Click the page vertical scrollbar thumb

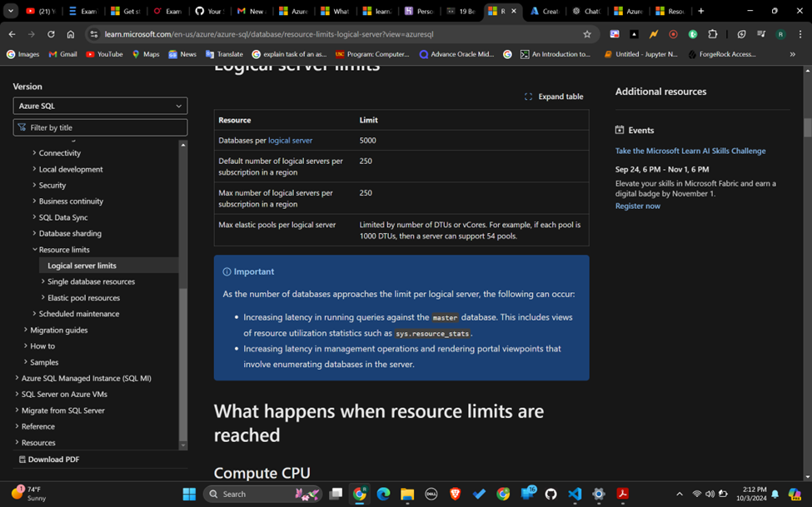pos(807,127)
